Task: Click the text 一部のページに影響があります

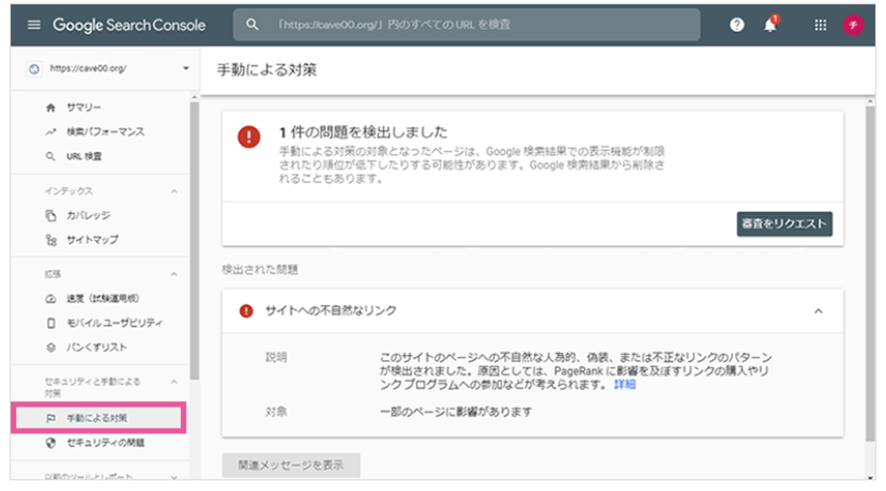Action: (456, 412)
